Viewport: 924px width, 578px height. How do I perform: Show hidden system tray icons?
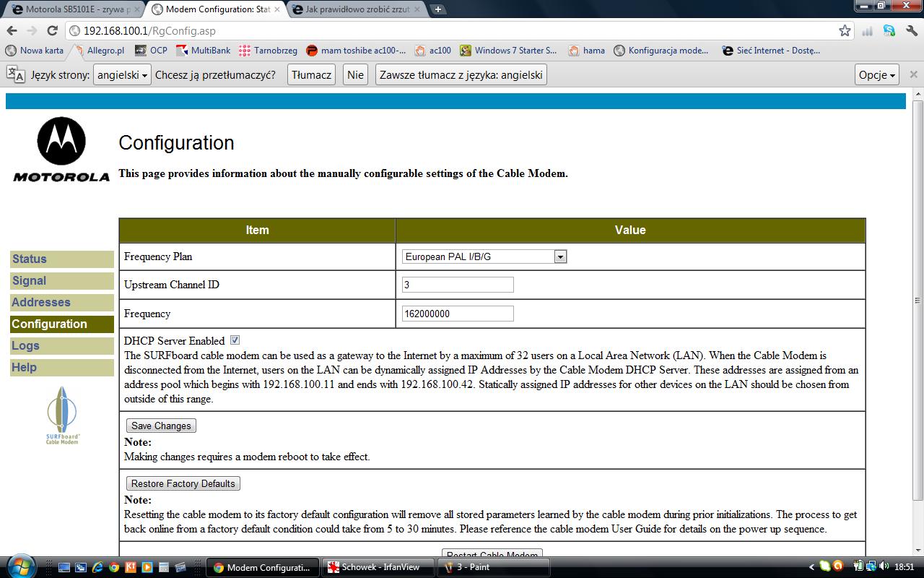click(x=812, y=567)
